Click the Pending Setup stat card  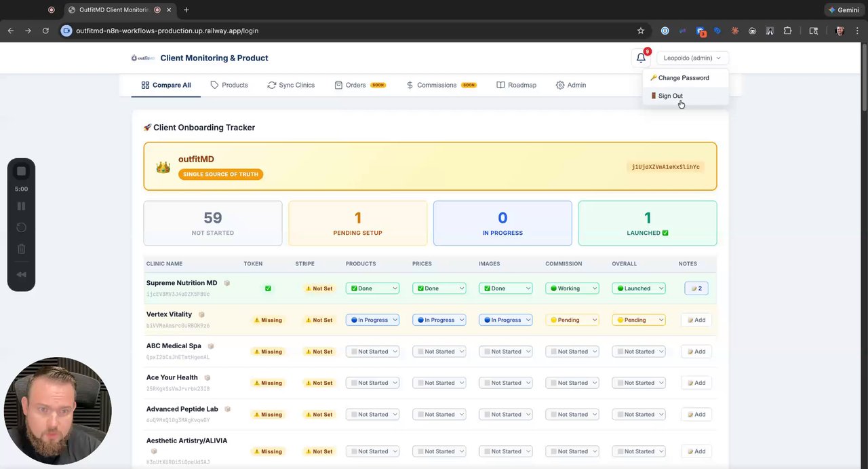(358, 223)
